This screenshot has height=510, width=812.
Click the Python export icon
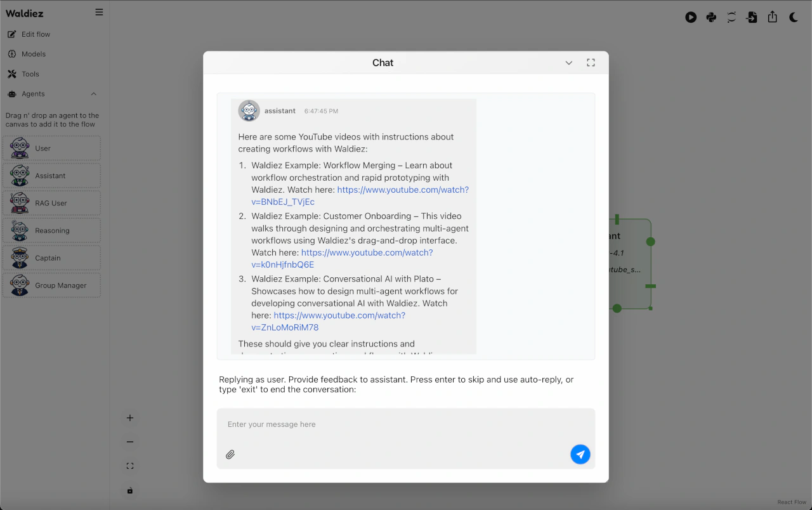coord(711,18)
